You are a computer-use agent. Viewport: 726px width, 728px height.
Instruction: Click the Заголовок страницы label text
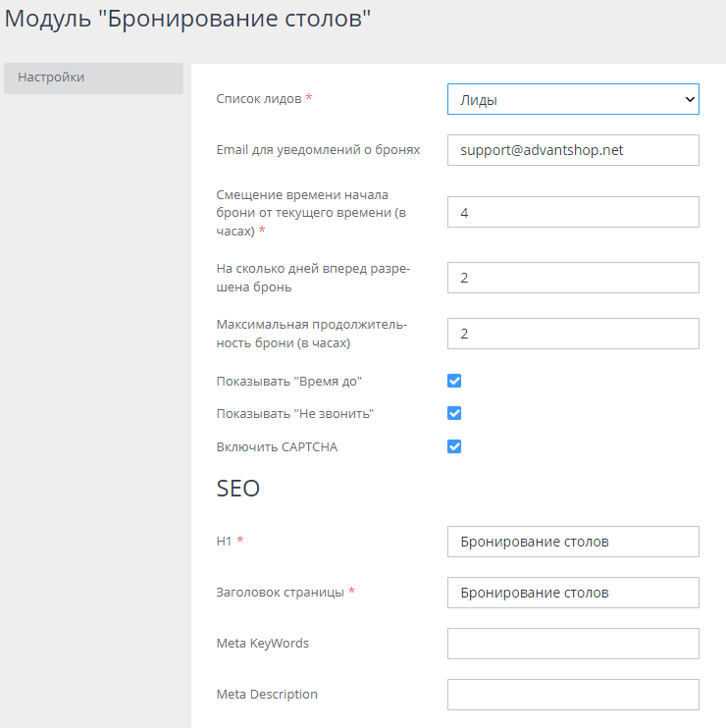click(x=280, y=592)
